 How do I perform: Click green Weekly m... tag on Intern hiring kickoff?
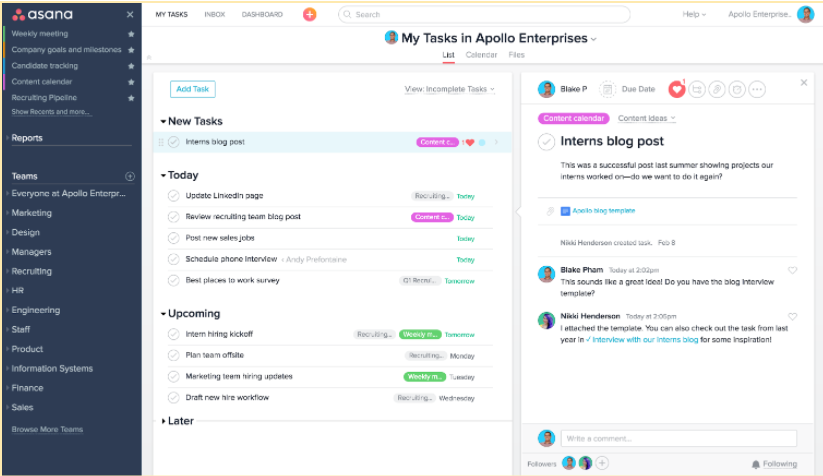point(420,334)
